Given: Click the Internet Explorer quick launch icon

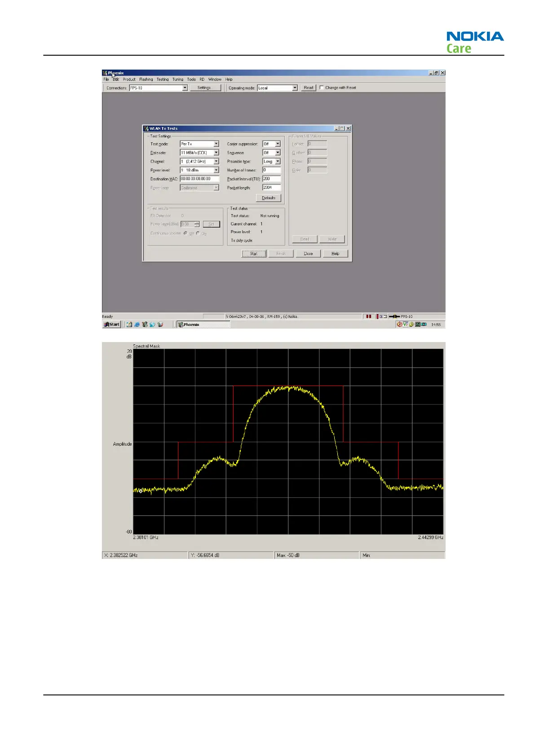Looking at the screenshot, I should pos(137,325).
